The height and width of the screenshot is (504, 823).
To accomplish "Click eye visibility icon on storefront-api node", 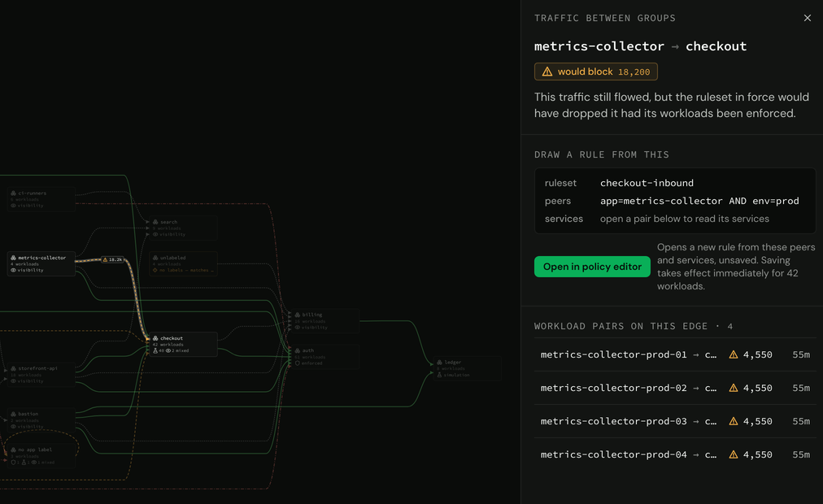I will [14, 381].
